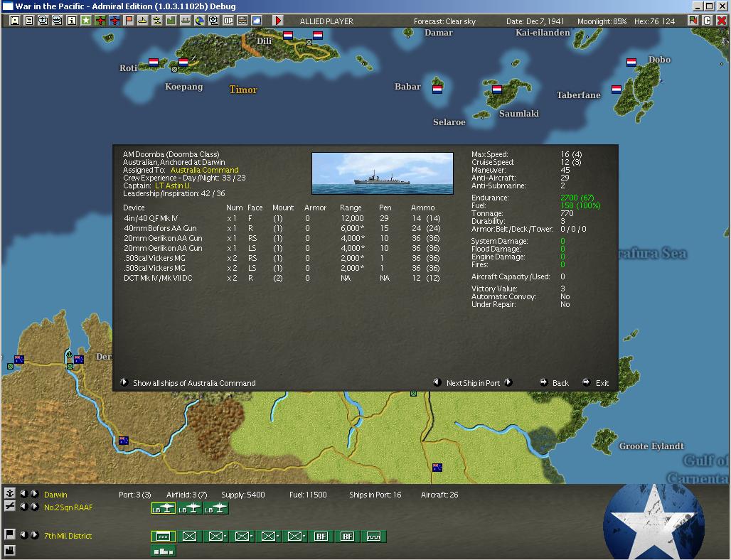
Task: Click 'Show all ships of Australia Command'
Action: [x=194, y=383]
